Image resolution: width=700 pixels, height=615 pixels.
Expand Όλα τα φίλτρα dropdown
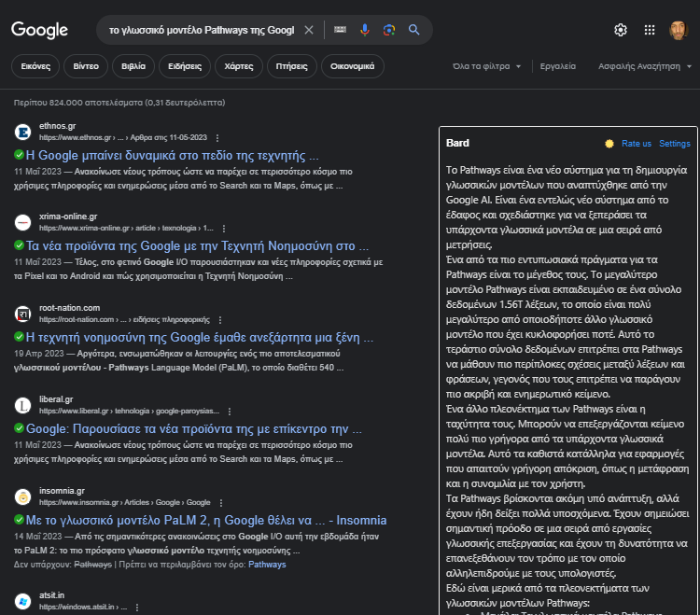[486, 66]
